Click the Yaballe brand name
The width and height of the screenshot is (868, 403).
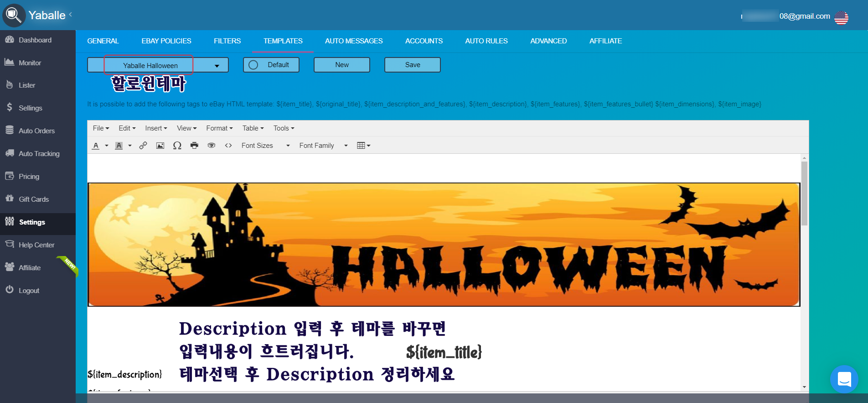click(47, 15)
